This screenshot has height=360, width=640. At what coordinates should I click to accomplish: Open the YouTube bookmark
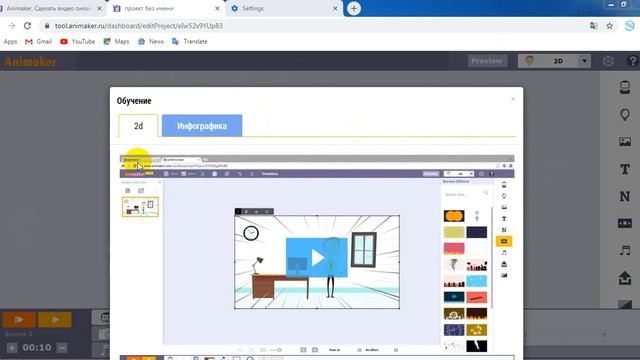pyautogui.click(x=78, y=42)
